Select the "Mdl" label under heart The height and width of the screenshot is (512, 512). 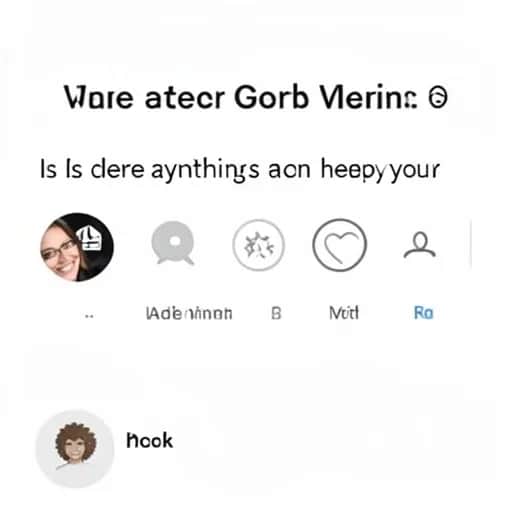tap(344, 313)
